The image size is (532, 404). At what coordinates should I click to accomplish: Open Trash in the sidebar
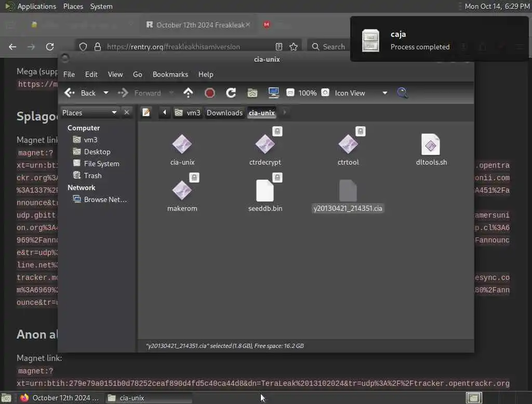pyautogui.click(x=92, y=176)
